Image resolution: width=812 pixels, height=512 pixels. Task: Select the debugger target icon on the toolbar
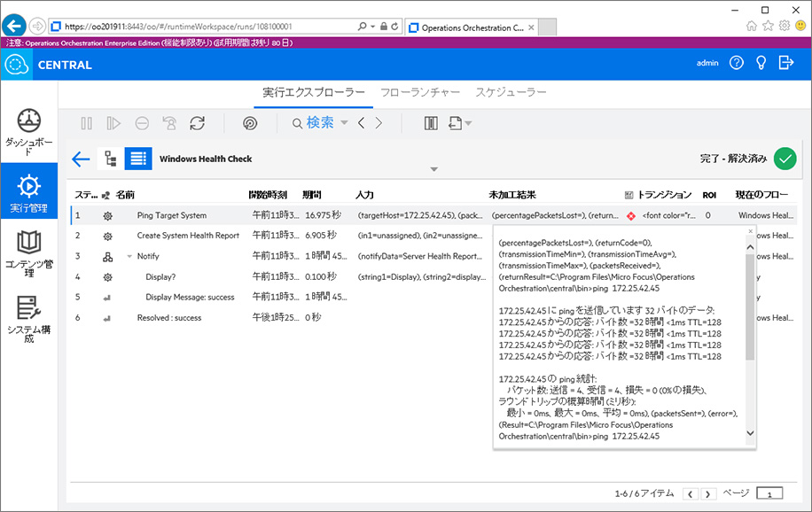pos(251,123)
